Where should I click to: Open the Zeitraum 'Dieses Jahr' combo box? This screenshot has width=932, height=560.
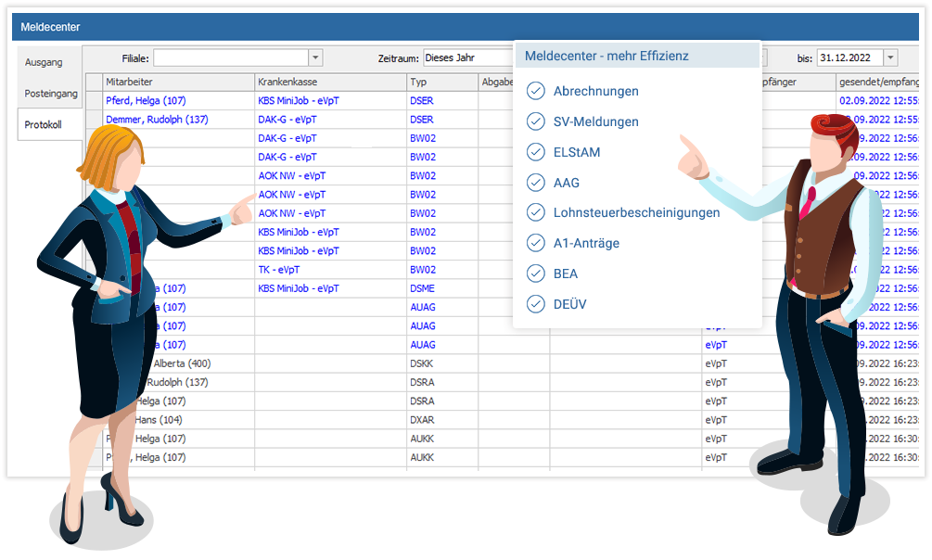click(x=468, y=58)
